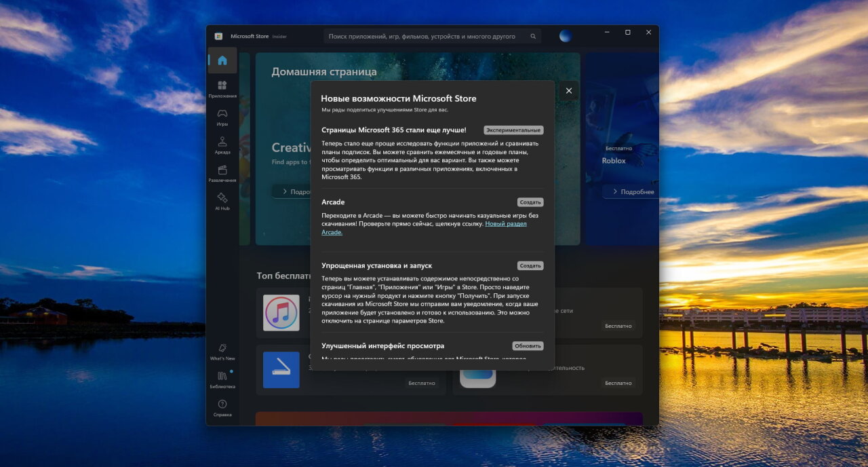Minimize the Microsoft Store window

[x=607, y=33]
